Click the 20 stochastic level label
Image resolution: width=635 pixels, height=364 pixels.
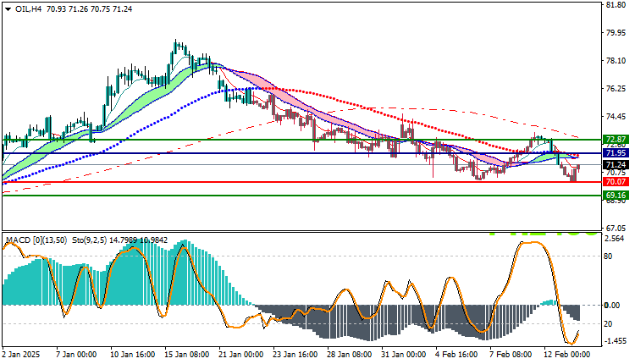pos(608,324)
